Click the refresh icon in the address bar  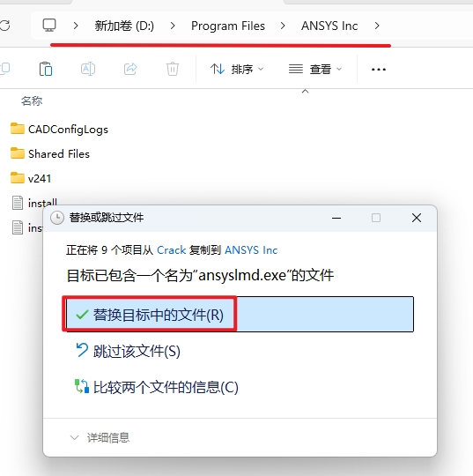tap(5, 26)
